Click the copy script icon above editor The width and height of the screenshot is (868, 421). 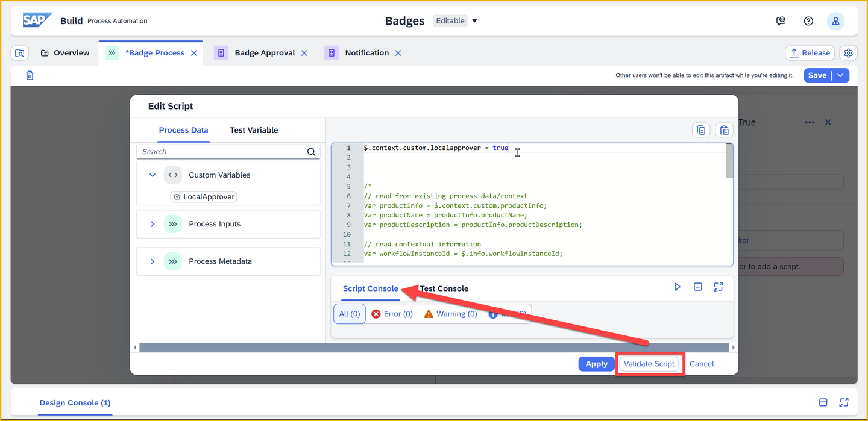coord(701,130)
